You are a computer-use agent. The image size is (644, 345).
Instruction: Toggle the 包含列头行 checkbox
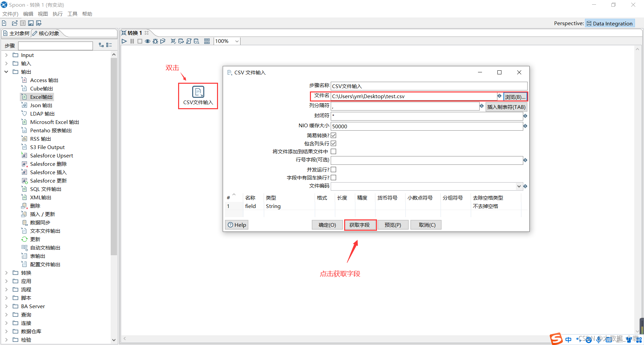coord(333,143)
